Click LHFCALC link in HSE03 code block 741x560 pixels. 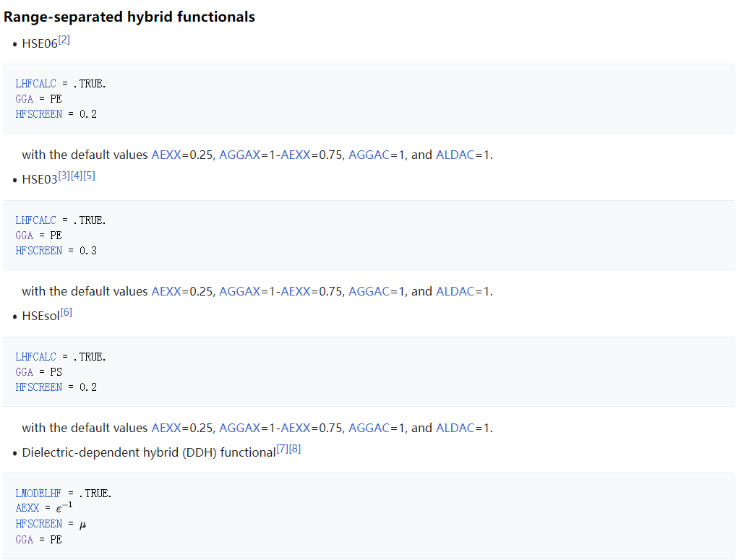pyautogui.click(x=35, y=220)
